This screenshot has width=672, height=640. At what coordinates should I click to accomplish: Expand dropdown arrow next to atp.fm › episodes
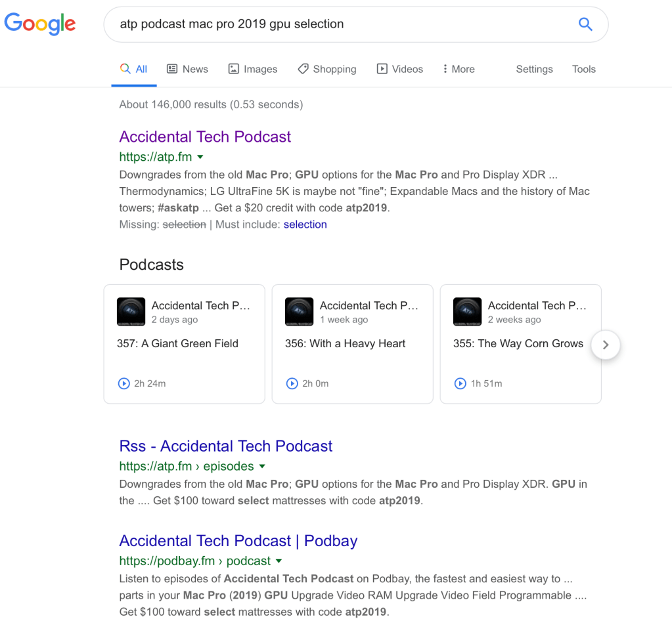262,467
